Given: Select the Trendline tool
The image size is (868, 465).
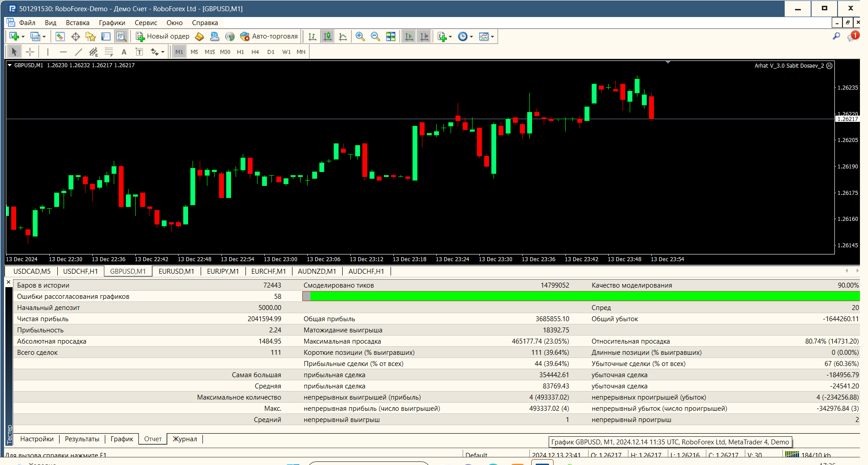Looking at the screenshot, I should [78, 52].
